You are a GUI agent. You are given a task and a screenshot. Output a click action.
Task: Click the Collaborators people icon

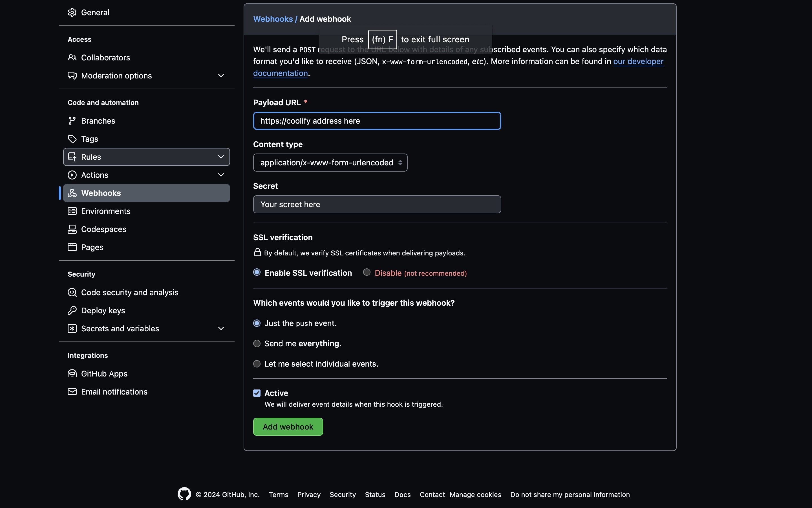(72, 58)
